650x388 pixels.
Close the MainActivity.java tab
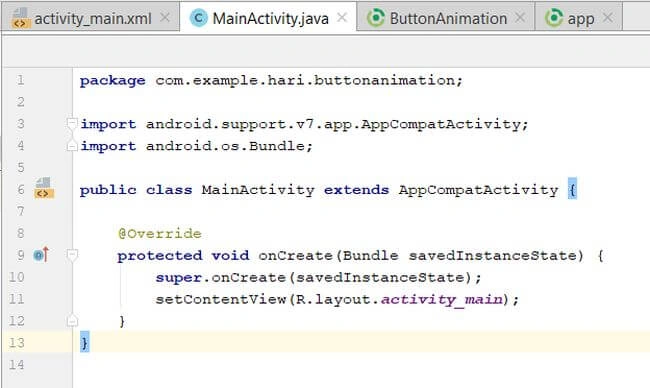click(x=342, y=17)
